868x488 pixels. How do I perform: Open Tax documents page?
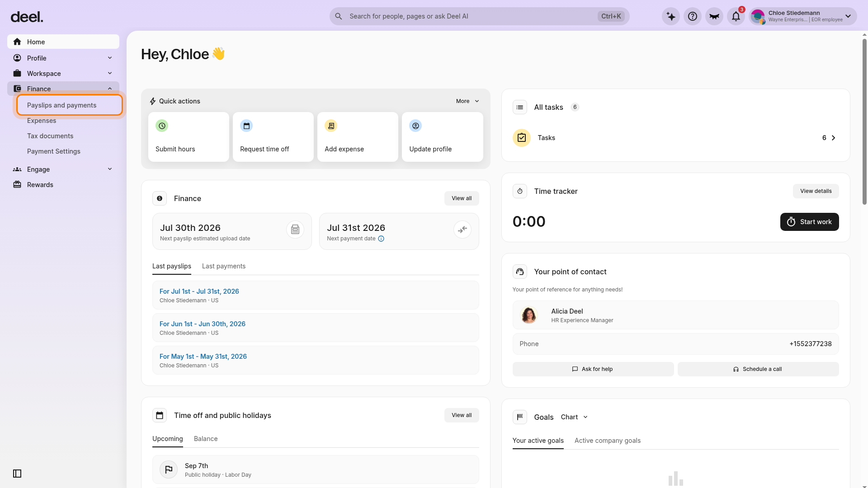[50, 136]
